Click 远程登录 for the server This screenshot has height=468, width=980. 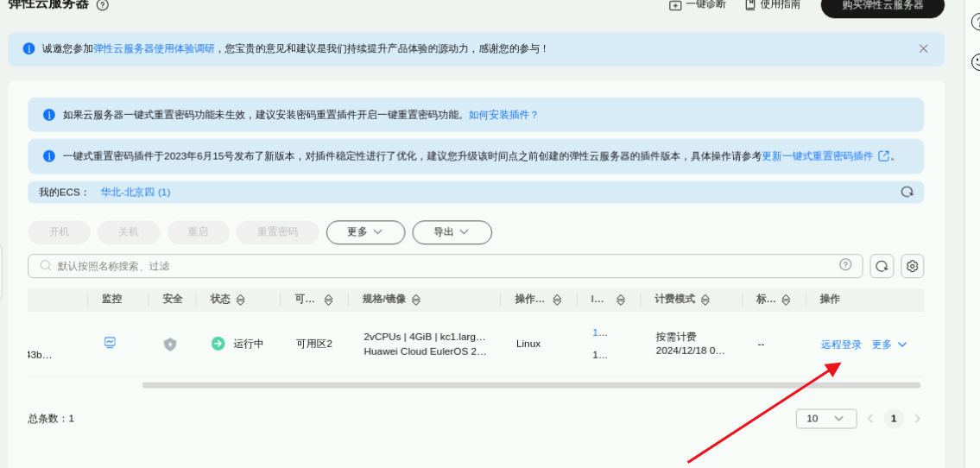[841, 345]
